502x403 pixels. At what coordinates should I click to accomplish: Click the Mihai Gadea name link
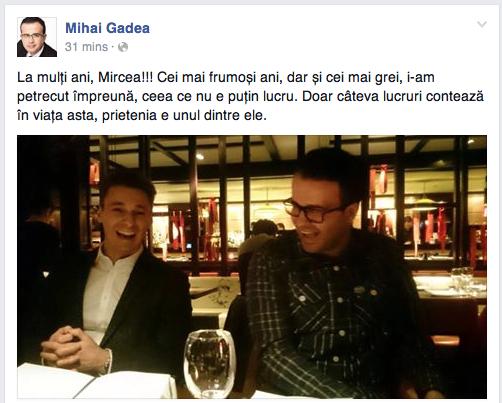point(107,28)
